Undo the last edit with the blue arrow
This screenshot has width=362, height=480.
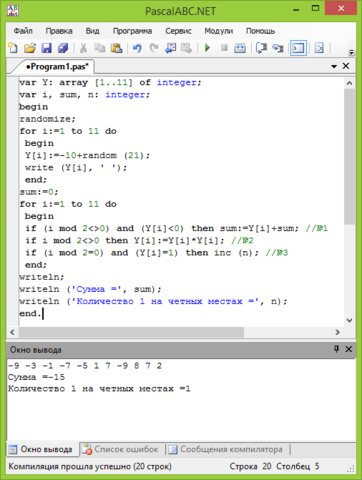[x=137, y=48]
